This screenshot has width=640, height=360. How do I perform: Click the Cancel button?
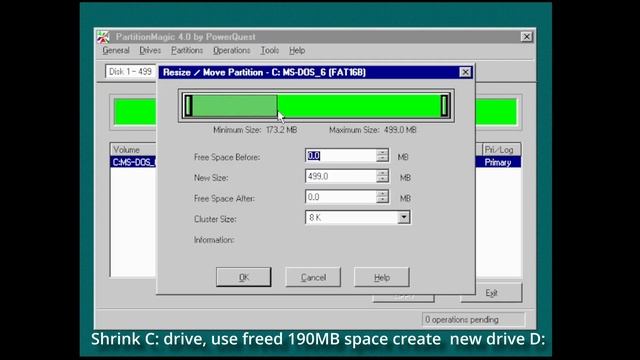313,277
